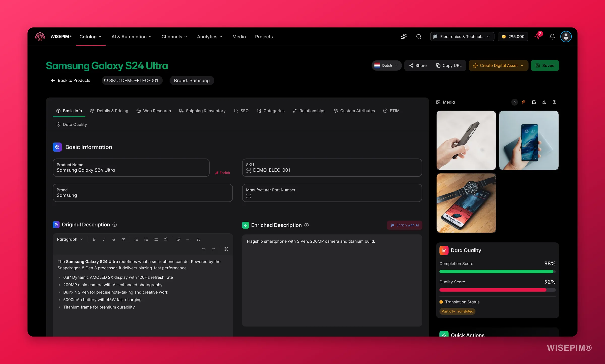Clear text formatting in the editor
This screenshot has height=364, width=605.
[198, 239]
